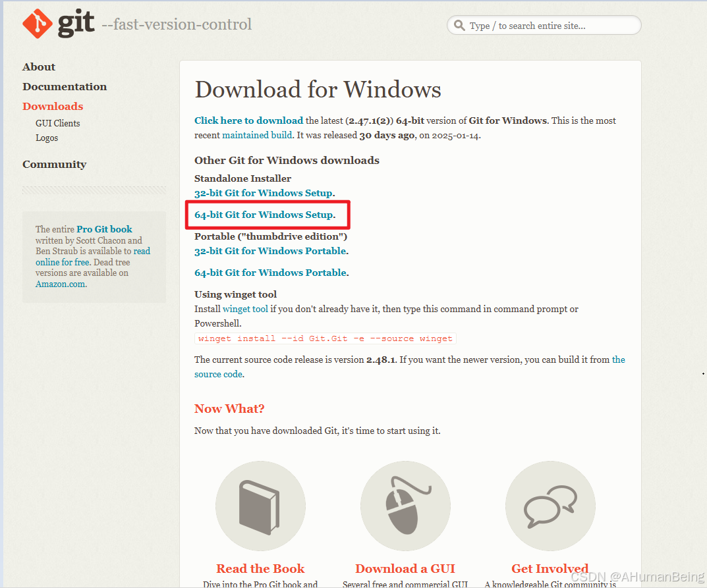707x588 pixels.
Task: Open the Get Involved chat bubbles icon
Action: [550, 506]
